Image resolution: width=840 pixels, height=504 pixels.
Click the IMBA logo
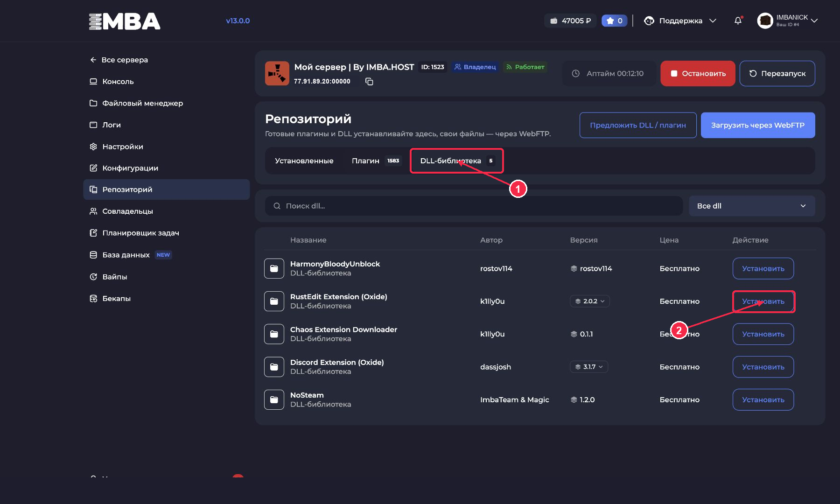click(x=125, y=21)
